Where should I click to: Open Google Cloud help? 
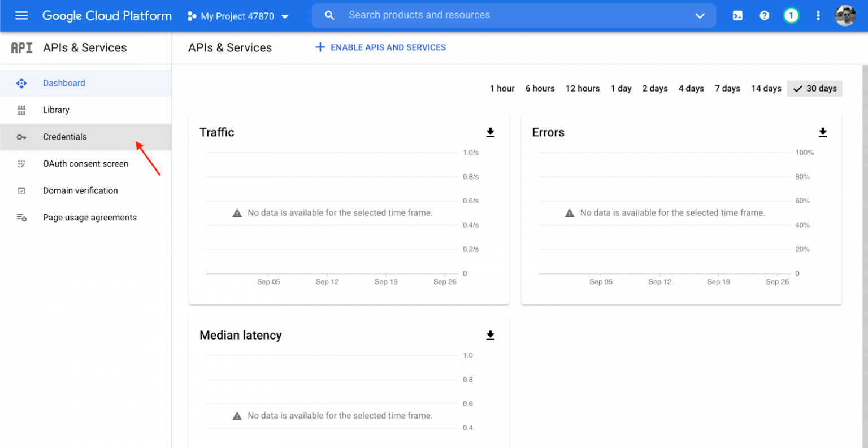pos(764,15)
